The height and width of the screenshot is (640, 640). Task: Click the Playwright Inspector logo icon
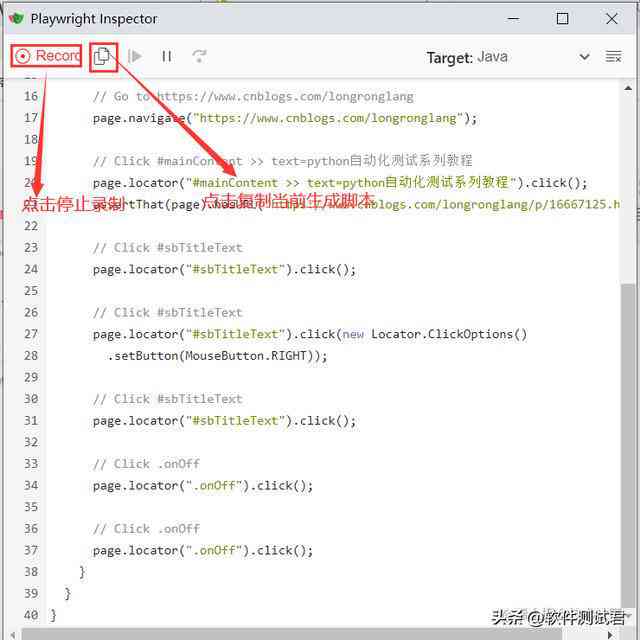16,18
